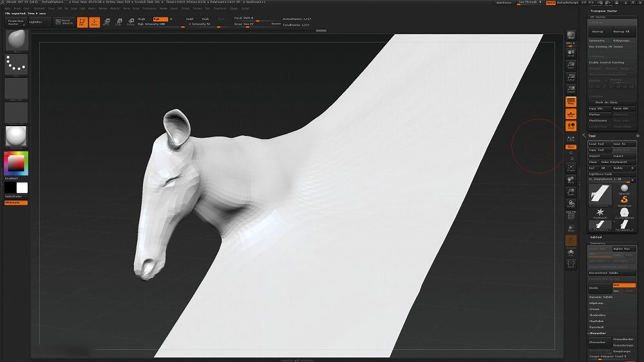Select the Move transform icon
This screenshot has height=362, width=644.
[x=106, y=22]
